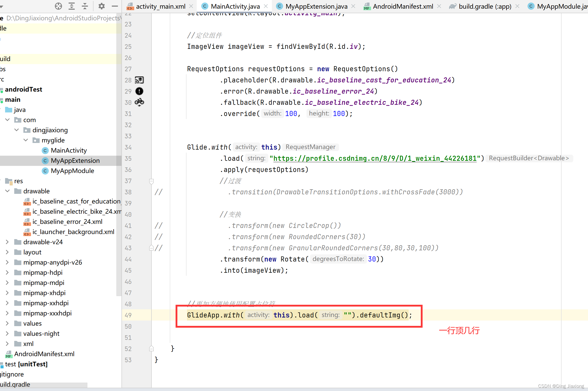Collapse the dingjiaxiong package
Screen dimensions: 588x391
[17, 130]
